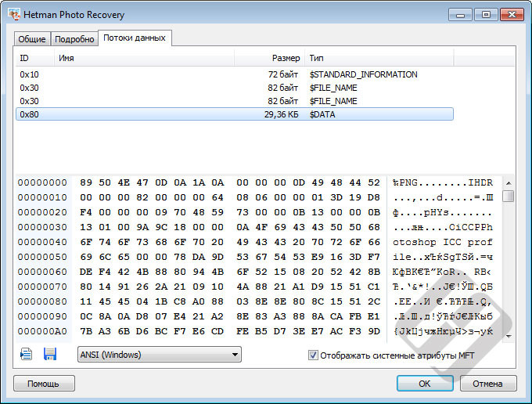Sort by the Тип column header
This screenshot has width=532, height=404.
click(379, 58)
